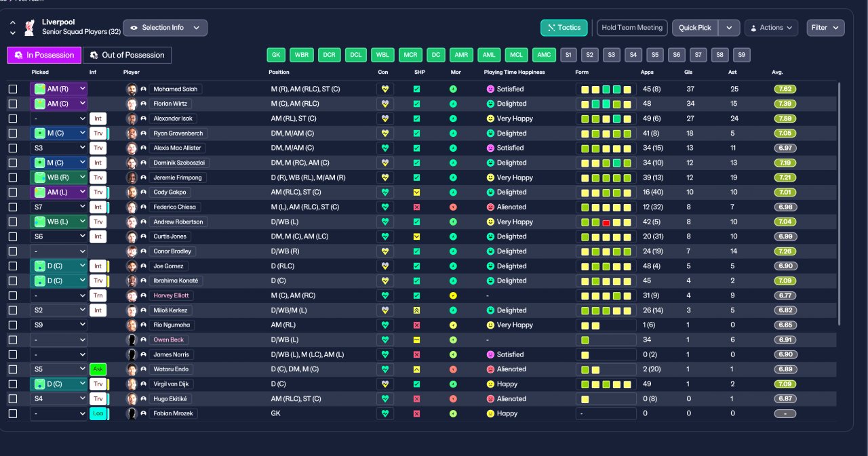Open Andrew Robertson's WB (L) picked dropdown
The width and height of the screenshot is (868, 456).
pos(59,222)
